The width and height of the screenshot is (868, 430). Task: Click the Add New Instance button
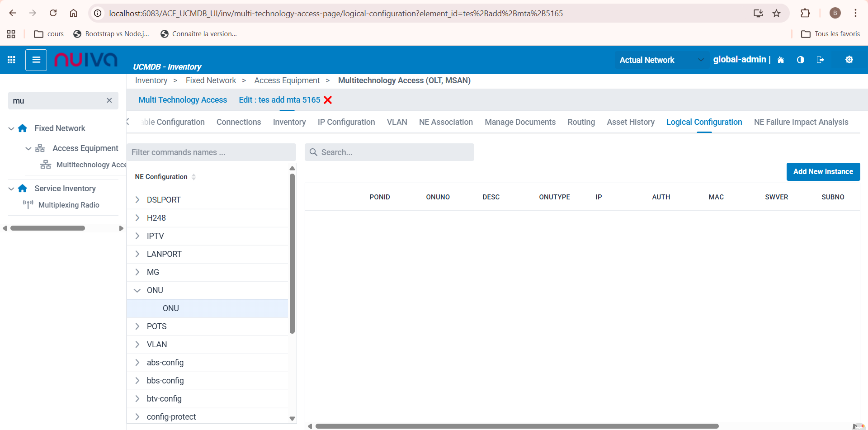[823, 172]
